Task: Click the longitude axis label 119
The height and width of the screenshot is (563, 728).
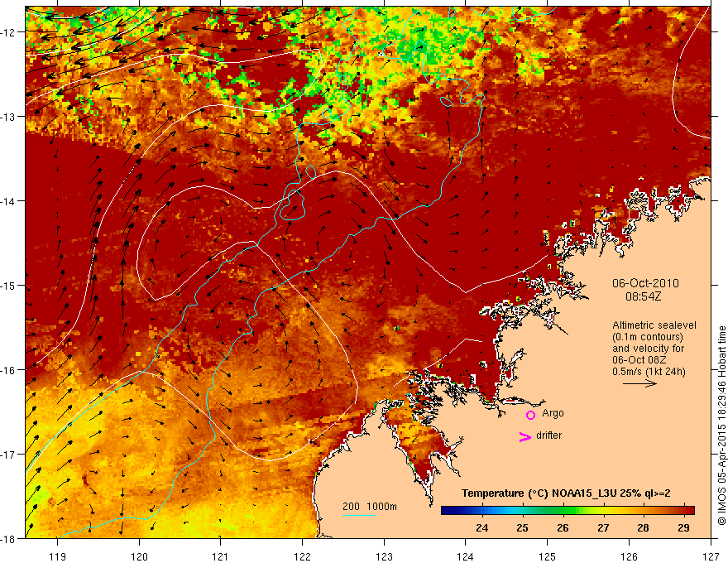Action: 58,556
